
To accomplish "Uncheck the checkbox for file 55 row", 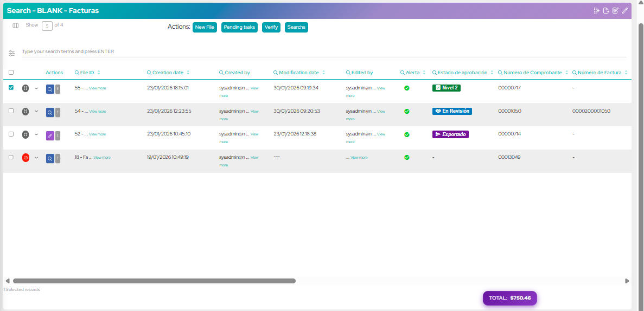I will [11, 87].
